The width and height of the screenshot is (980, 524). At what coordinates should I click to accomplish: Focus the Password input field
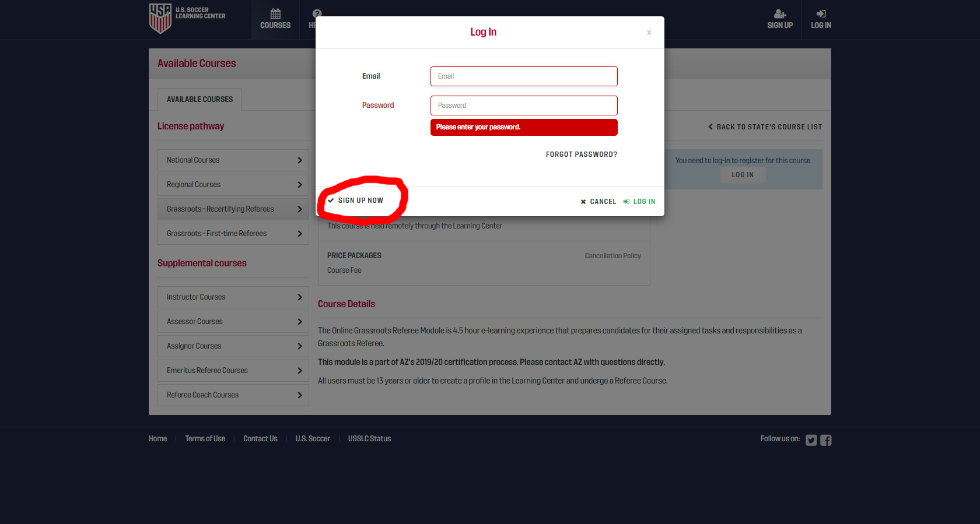(x=524, y=105)
